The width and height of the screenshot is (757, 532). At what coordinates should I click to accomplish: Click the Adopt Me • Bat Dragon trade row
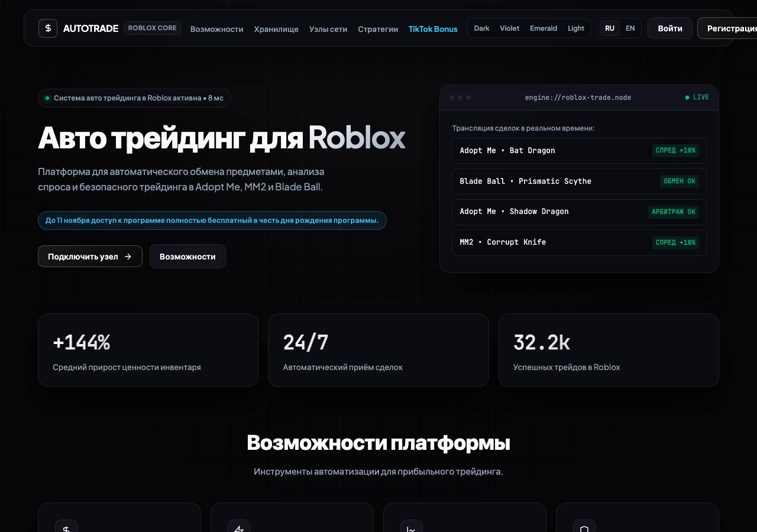(579, 151)
